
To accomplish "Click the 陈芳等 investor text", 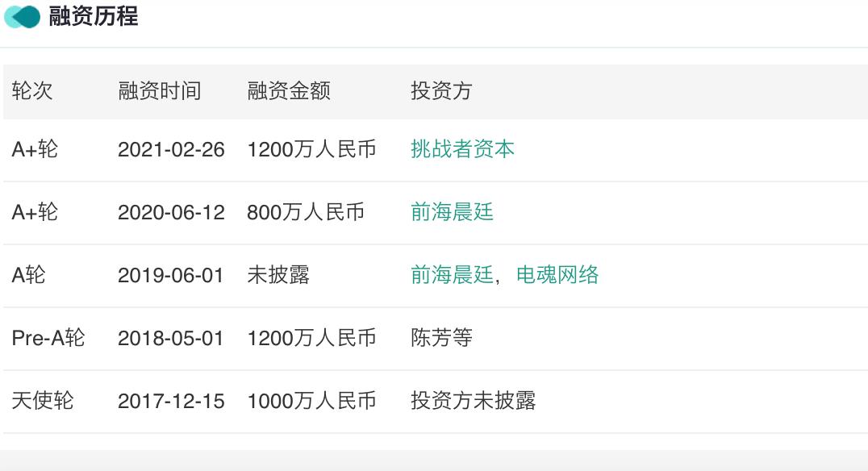I will point(441,338).
